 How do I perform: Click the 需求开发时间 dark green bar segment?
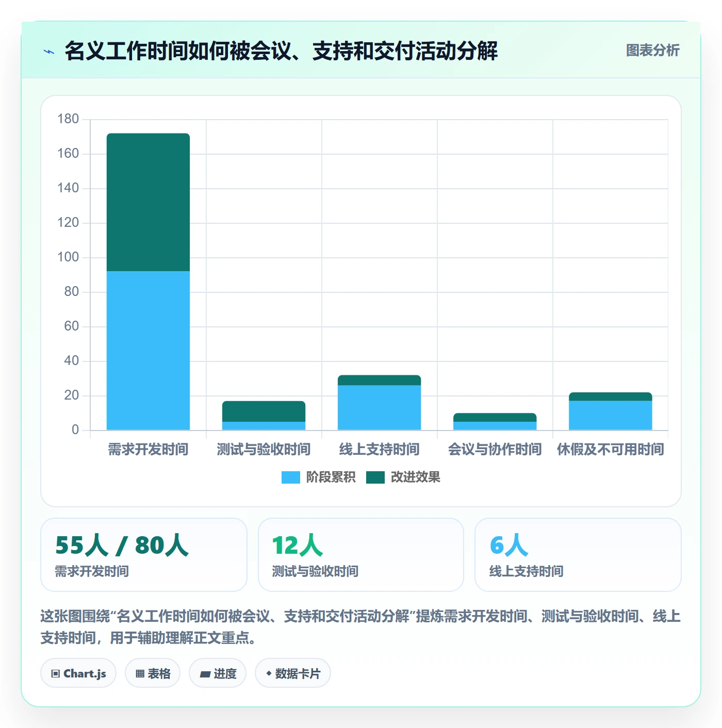coord(148,202)
